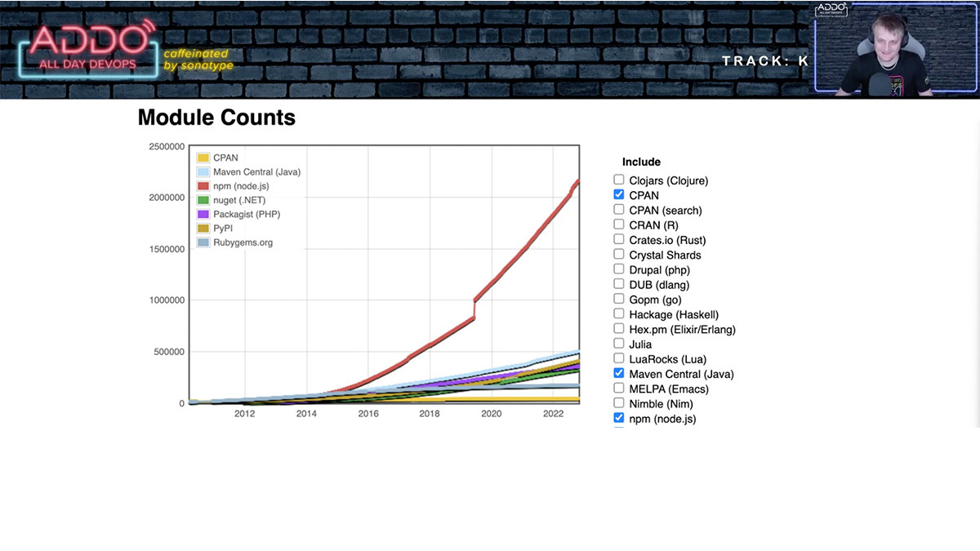Image resolution: width=980 pixels, height=551 pixels.
Task: Click the Packagist purple legend swatch
Action: 203,214
